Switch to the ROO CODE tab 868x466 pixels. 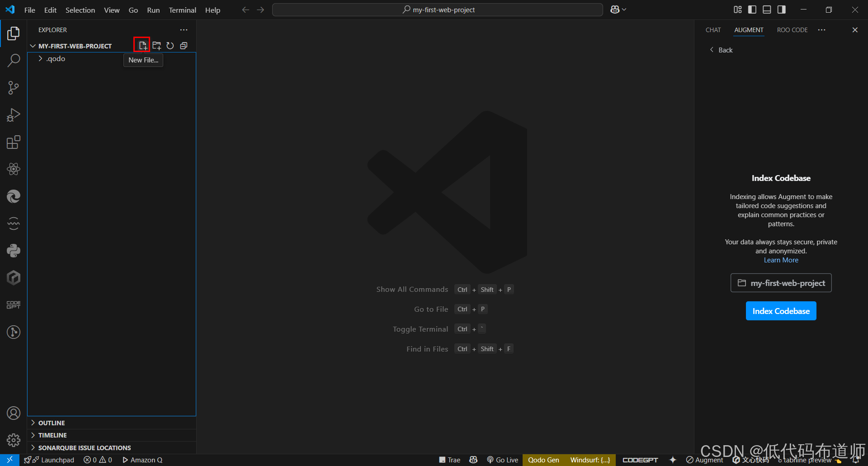pyautogui.click(x=792, y=30)
